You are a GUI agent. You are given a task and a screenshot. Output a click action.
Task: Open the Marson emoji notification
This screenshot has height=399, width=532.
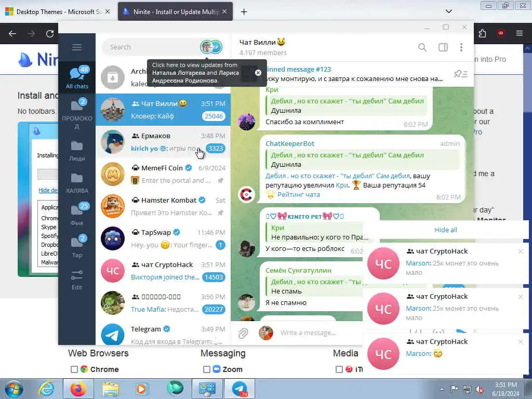[445, 353]
